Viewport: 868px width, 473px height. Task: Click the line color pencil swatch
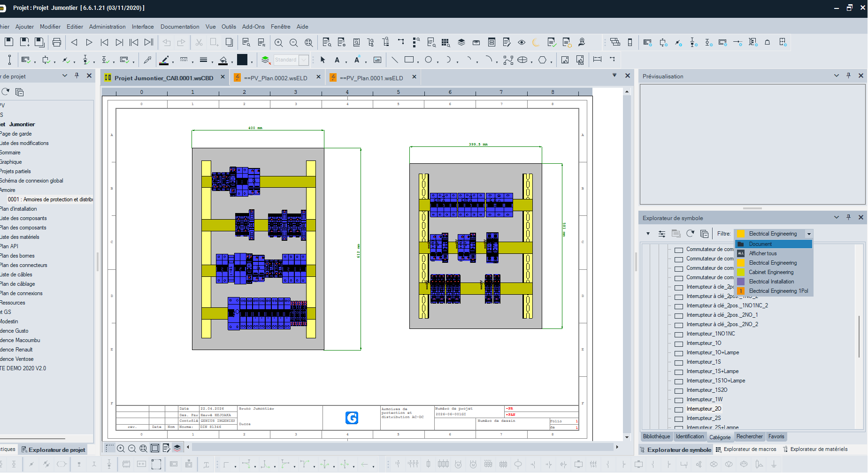164,60
